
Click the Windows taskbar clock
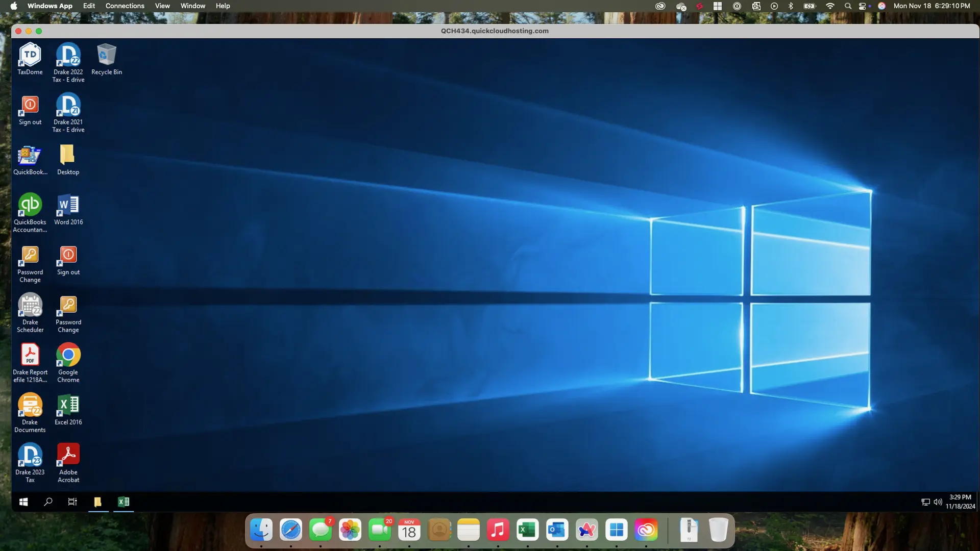pyautogui.click(x=960, y=502)
